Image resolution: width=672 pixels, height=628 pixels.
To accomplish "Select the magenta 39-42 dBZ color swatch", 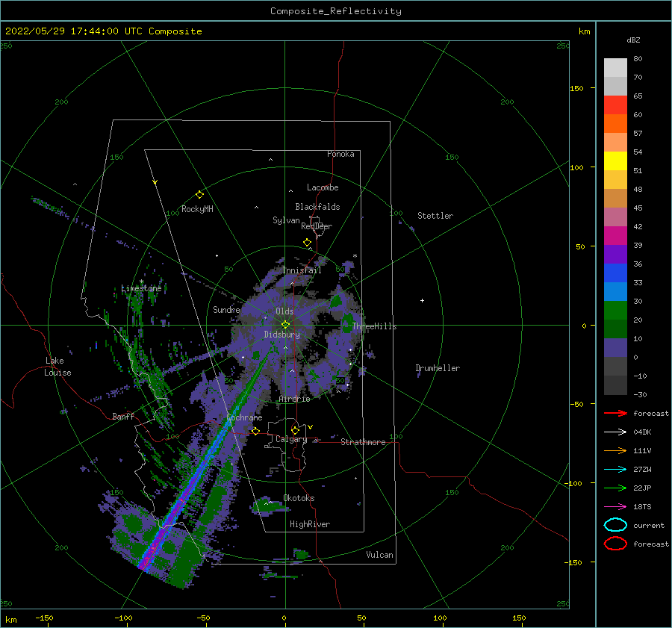I will click(615, 236).
